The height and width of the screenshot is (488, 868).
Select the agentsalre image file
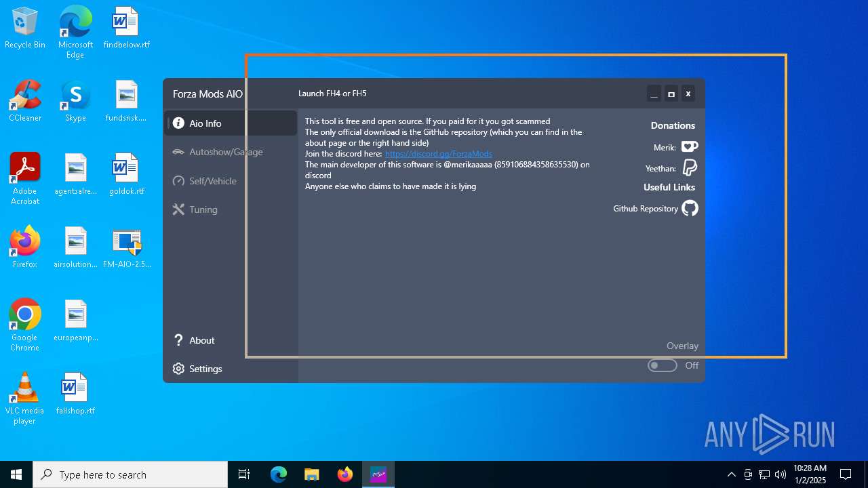tap(75, 174)
